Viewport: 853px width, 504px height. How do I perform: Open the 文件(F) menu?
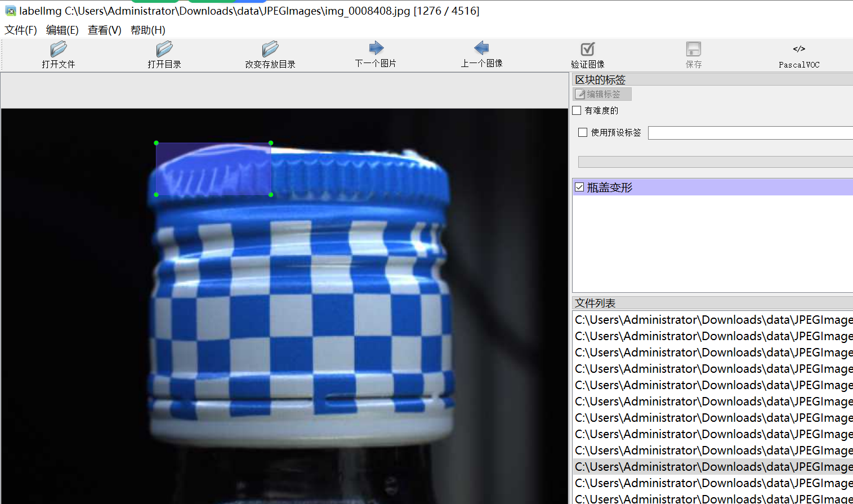(21, 30)
